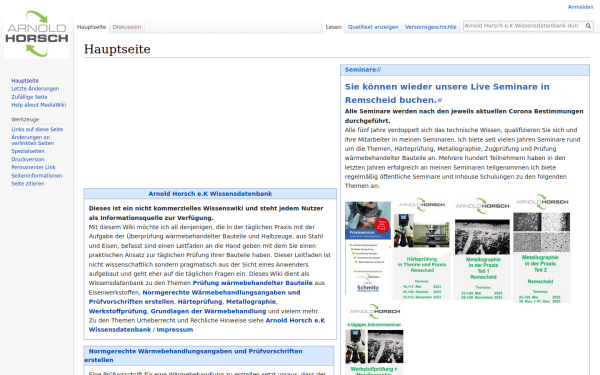The height and width of the screenshot is (375, 600).
Task: Open the Metallographie link in the text
Action: 251,302
